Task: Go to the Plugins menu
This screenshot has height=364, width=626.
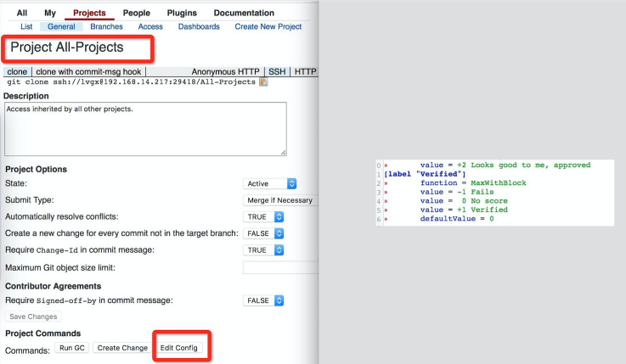Action: pos(182,13)
